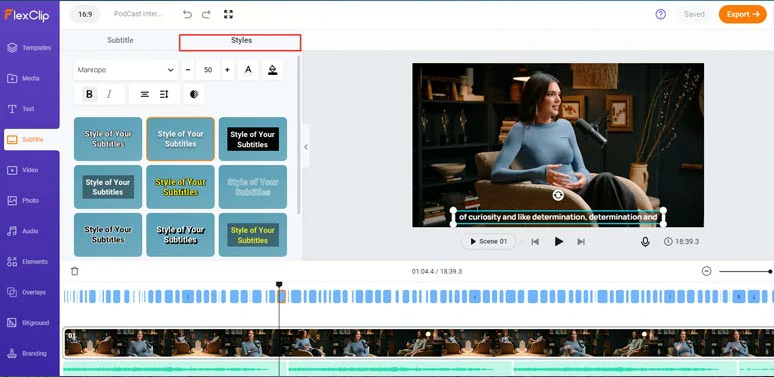Open the help question mark icon

pyautogui.click(x=660, y=14)
